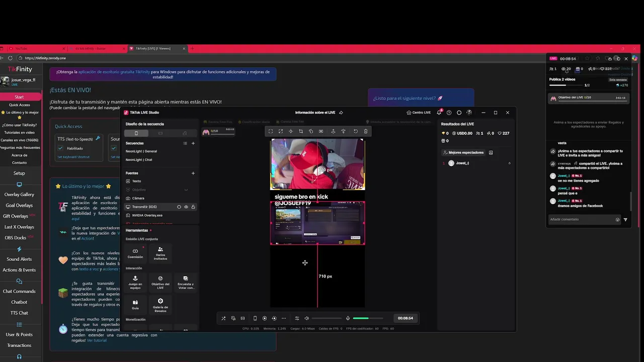Mute the speaker icon in bottom bar
Viewport: 644px width, 362px height.
[306, 318]
